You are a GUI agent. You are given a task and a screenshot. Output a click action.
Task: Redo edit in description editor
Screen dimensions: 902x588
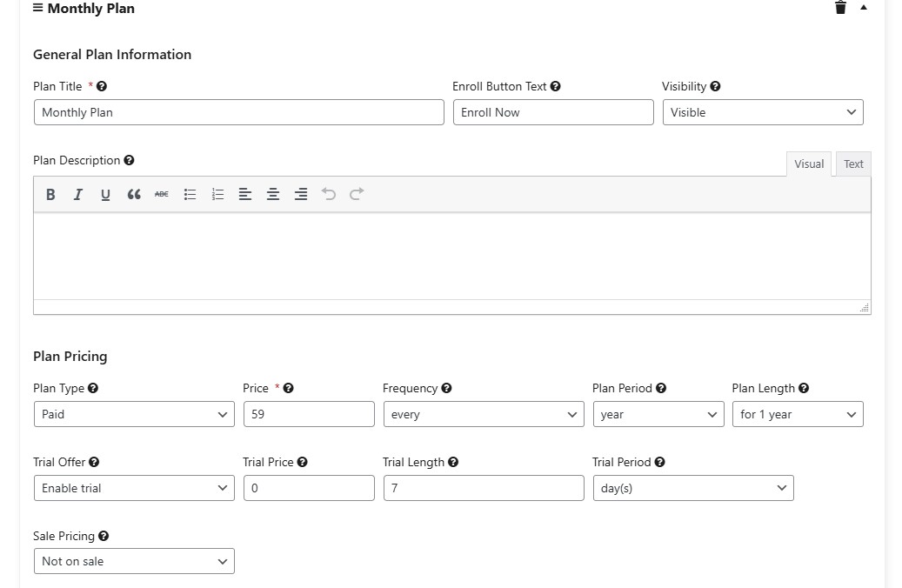[357, 195]
